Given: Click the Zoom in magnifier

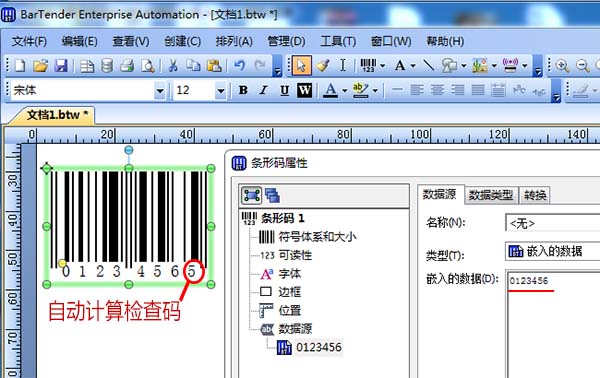Looking at the screenshot, I should pyautogui.click(x=562, y=66).
